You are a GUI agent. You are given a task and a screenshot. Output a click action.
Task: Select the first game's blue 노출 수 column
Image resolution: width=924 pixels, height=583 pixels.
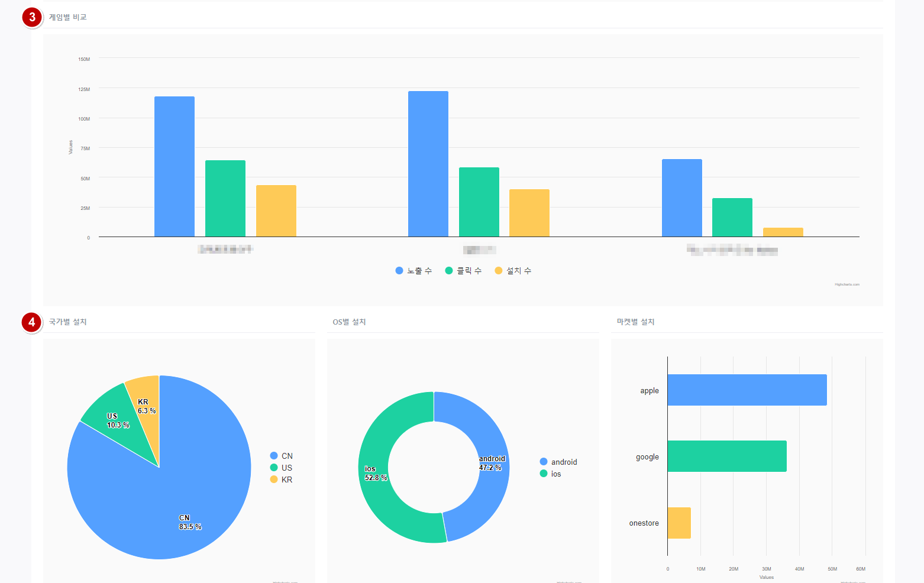tap(175, 167)
